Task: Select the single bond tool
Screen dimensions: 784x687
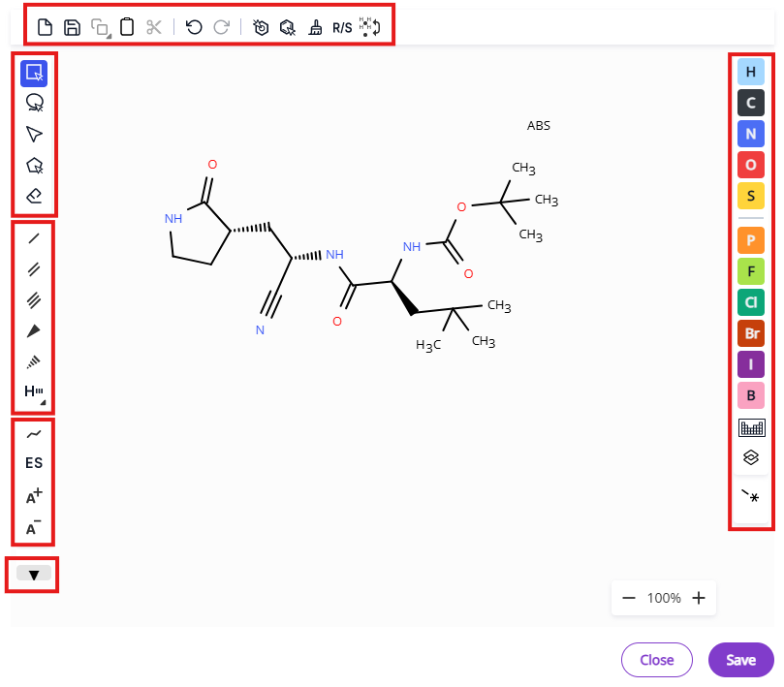Action: point(34,237)
